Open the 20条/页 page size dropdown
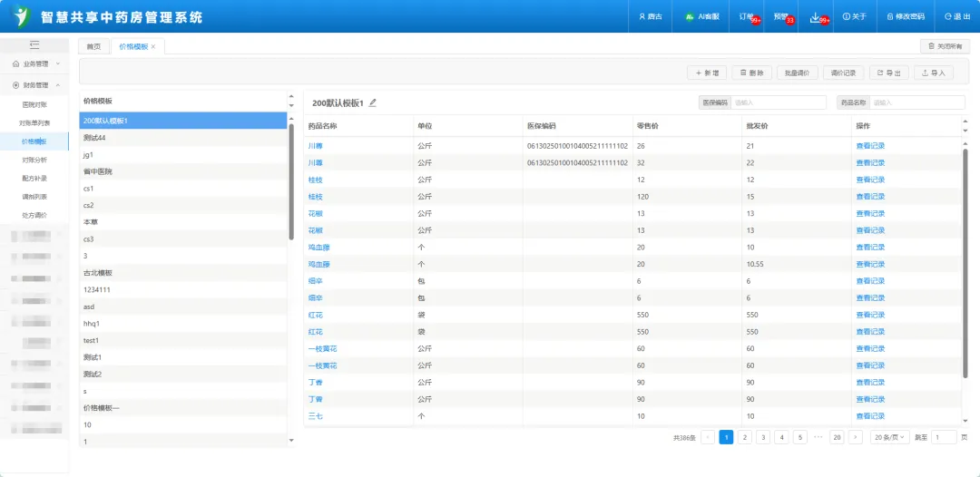 click(890, 437)
